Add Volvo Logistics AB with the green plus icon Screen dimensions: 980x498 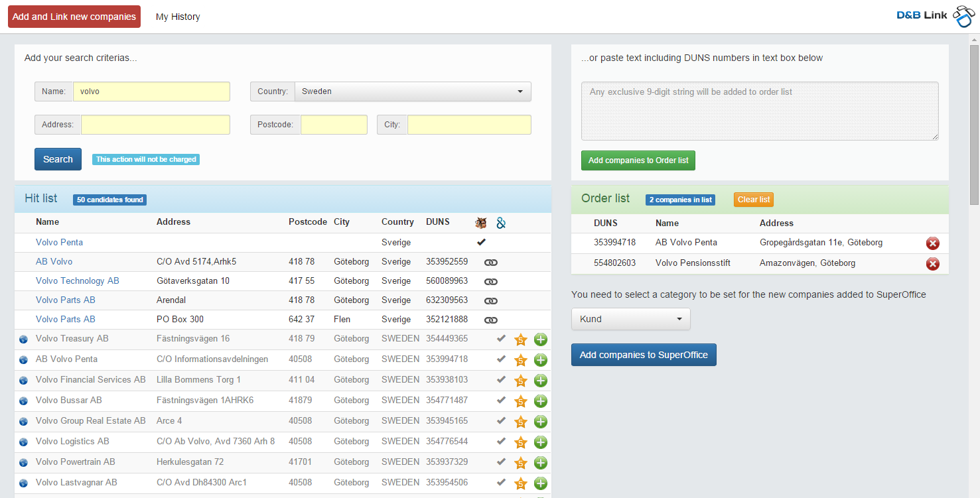541,442
